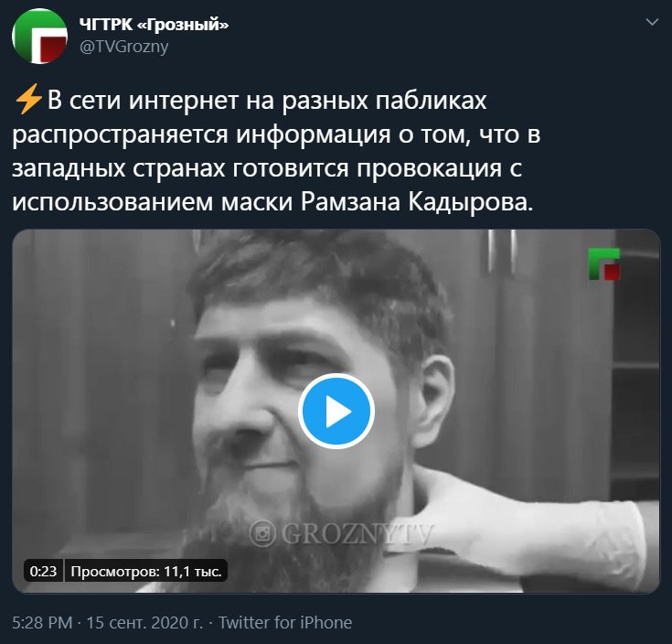Click the word «распространяется» in the tweet
This screenshot has height=644, width=672.
[x=120, y=135]
